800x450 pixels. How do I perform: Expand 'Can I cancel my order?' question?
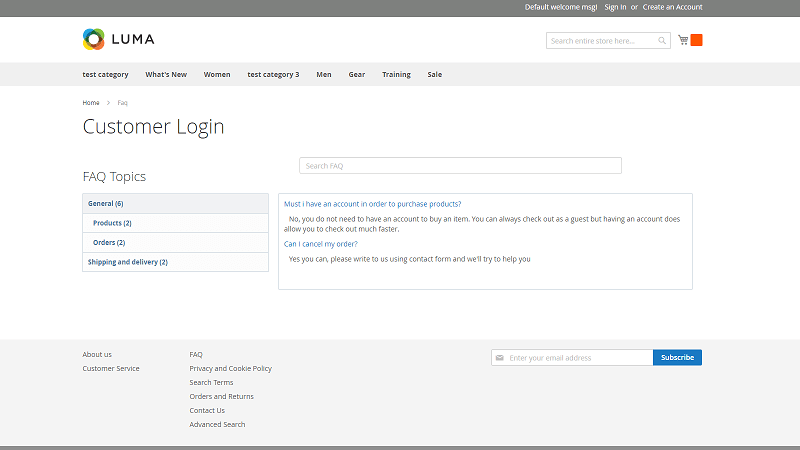coord(321,244)
